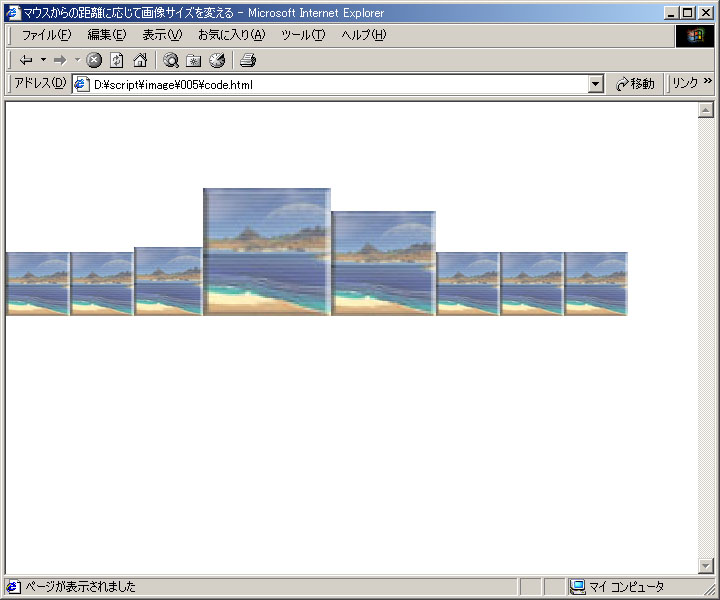Click the last beach thumbnail in the row

(596, 284)
